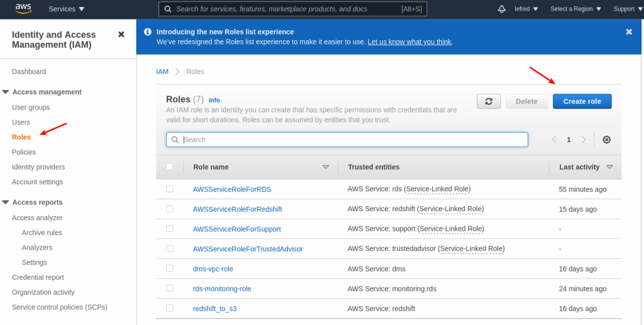Toggle the select-all roles checkbox
Image resolution: width=644 pixels, height=325 pixels.
[x=169, y=167]
